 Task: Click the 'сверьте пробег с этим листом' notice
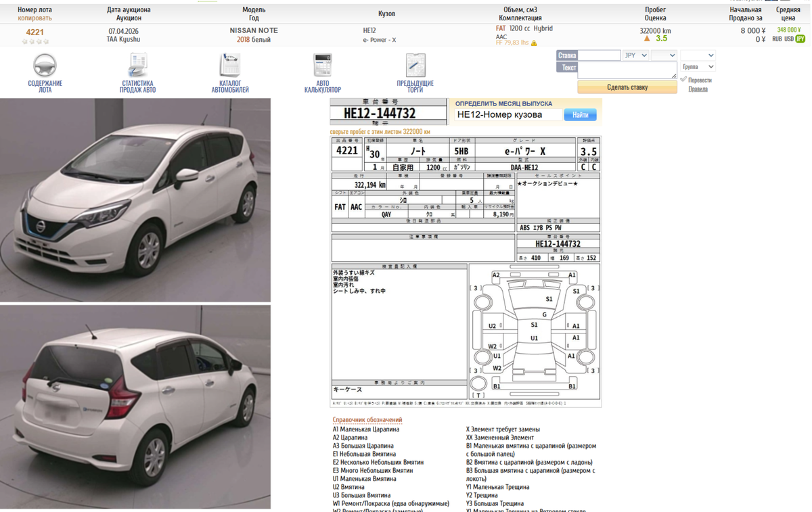click(380, 132)
